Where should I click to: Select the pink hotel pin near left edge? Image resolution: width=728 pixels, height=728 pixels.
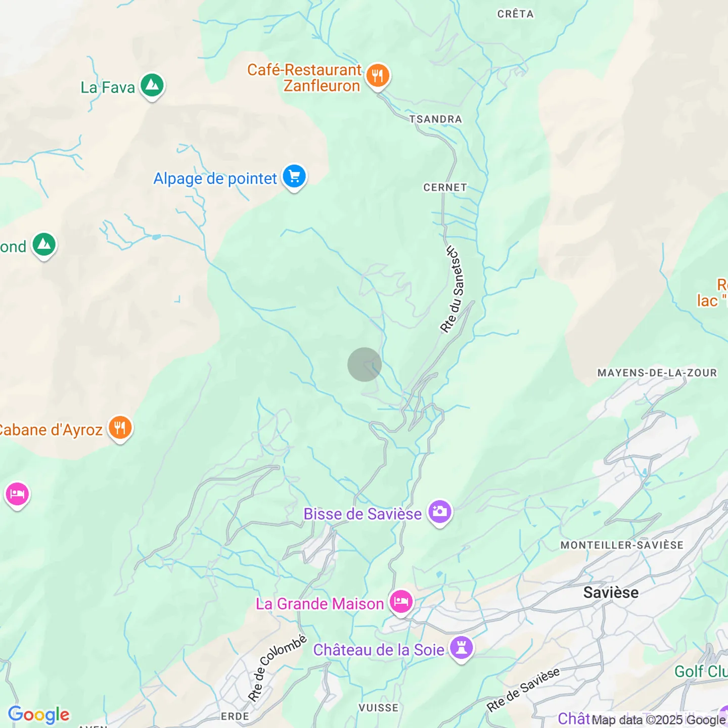tap(17, 495)
